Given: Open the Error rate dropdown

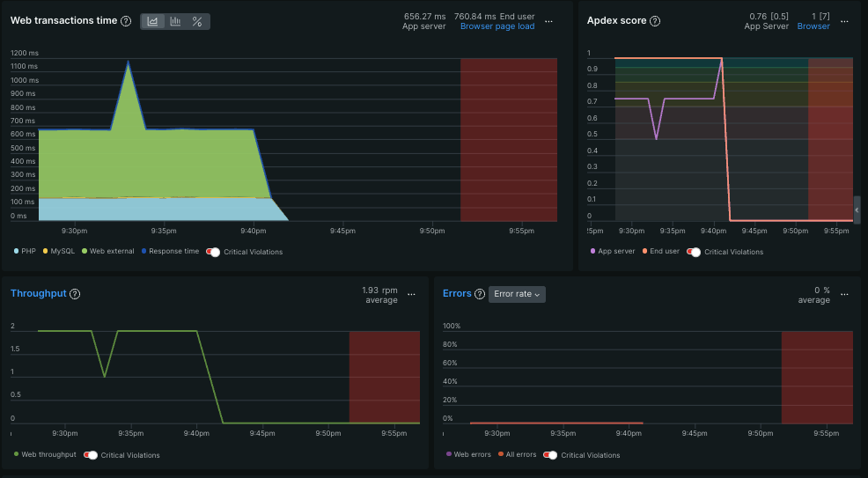Looking at the screenshot, I should [517, 294].
